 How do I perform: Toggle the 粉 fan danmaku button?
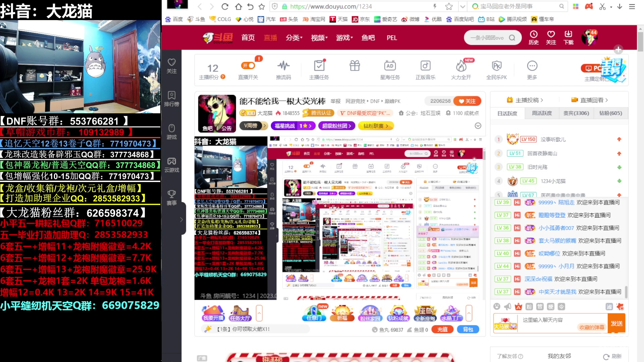pos(529,306)
